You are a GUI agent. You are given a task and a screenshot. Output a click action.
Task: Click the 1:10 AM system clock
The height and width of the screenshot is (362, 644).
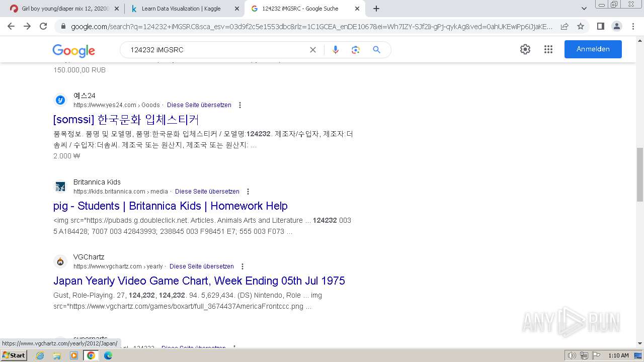tap(618, 355)
